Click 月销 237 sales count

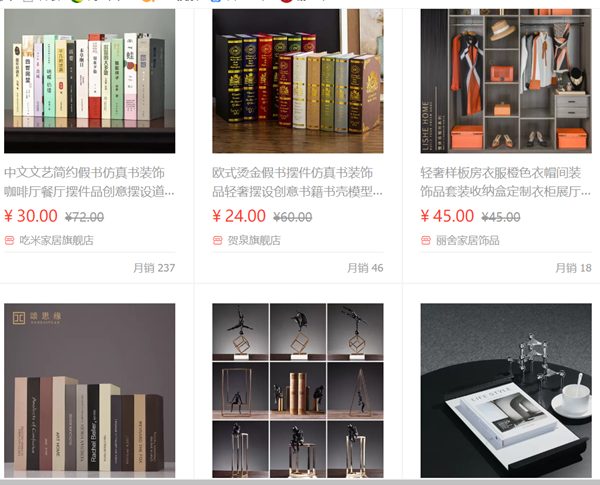154,268
